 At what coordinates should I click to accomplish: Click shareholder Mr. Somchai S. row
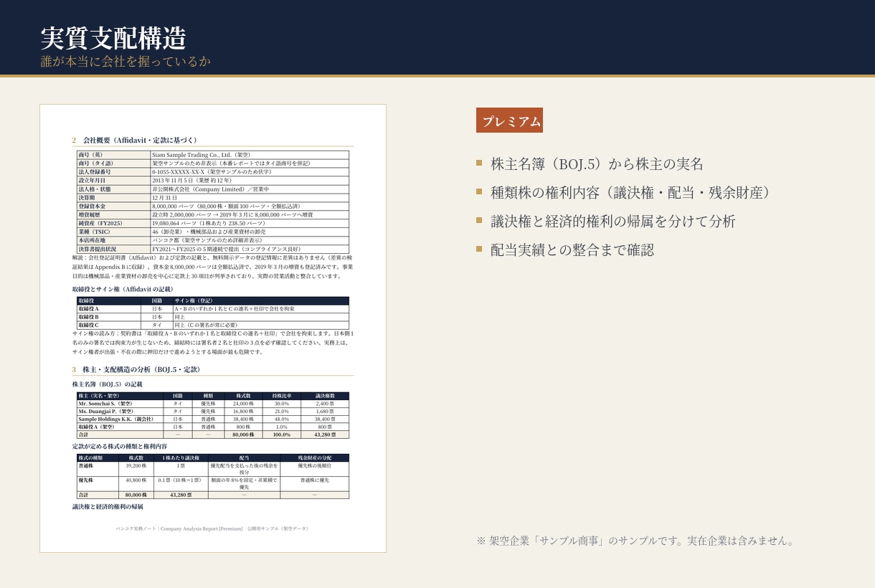(x=213, y=404)
